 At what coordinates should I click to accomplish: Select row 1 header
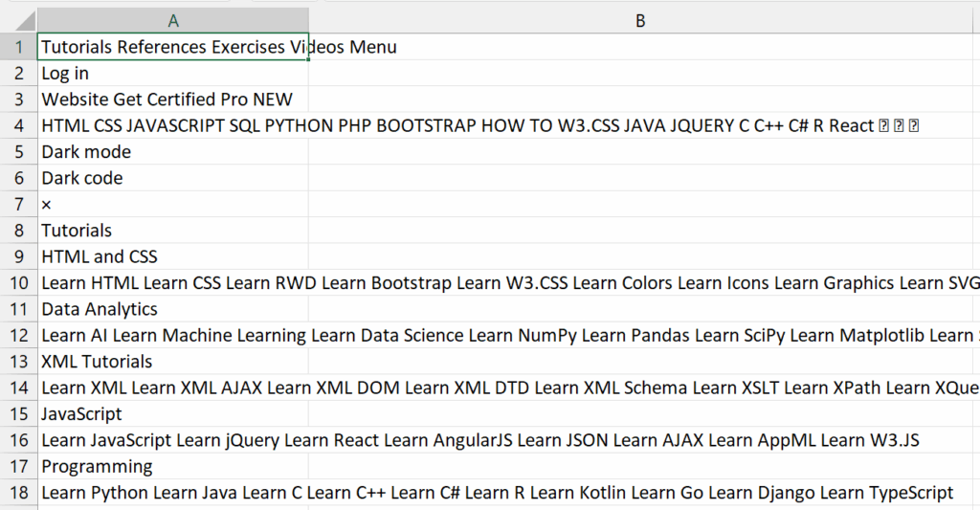click(19, 47)
